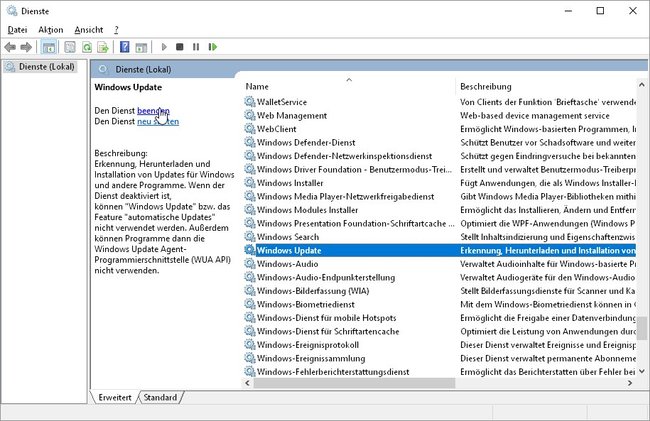Image resolution: width=650 pixels, height=421 pixels.
Task: Refresh the services list with the green arrow icon
Action: tap(87, 47)
